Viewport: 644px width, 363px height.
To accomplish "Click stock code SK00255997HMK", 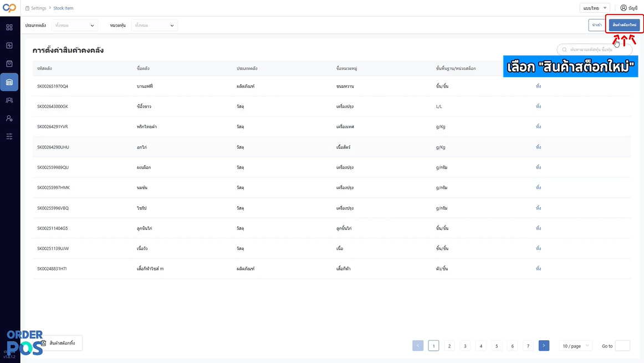I will tap(53, 187).
